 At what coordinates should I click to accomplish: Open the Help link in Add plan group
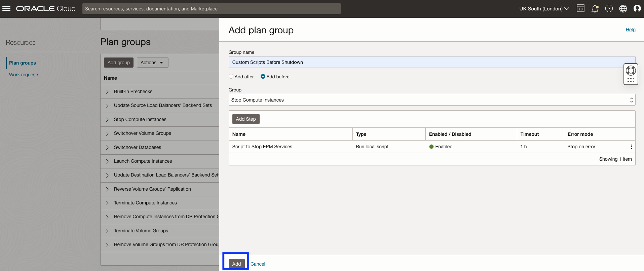tap(631, 30)
